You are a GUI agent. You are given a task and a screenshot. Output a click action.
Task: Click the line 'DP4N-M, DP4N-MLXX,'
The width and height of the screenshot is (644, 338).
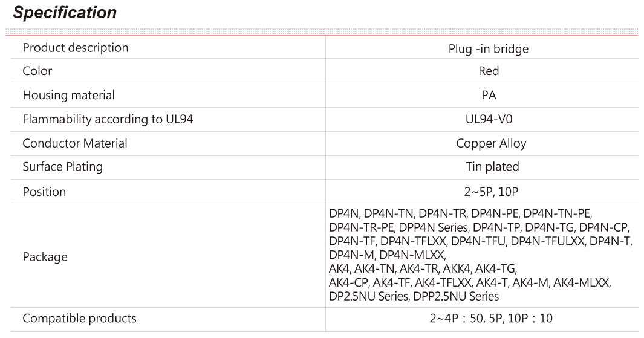point(387,255)
